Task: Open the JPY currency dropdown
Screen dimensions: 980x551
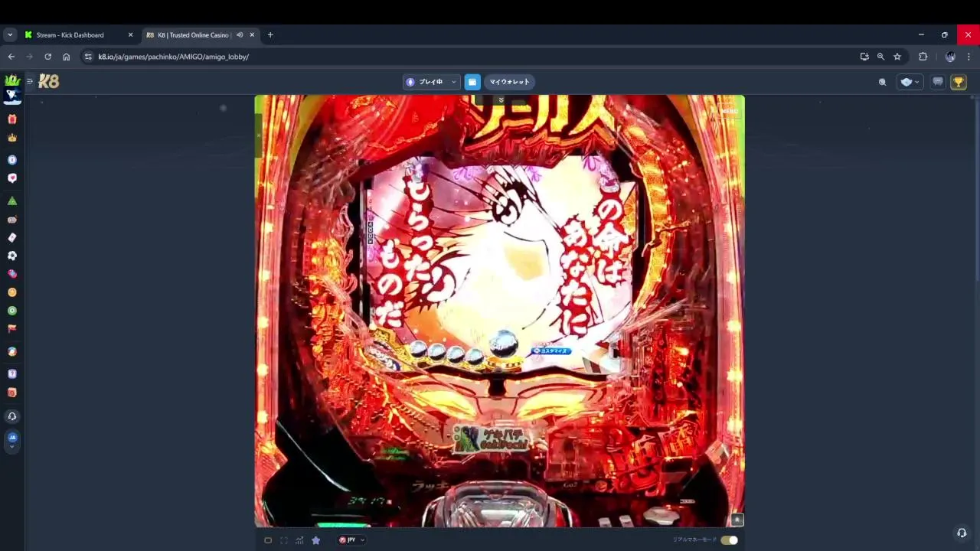Action: 351,540
